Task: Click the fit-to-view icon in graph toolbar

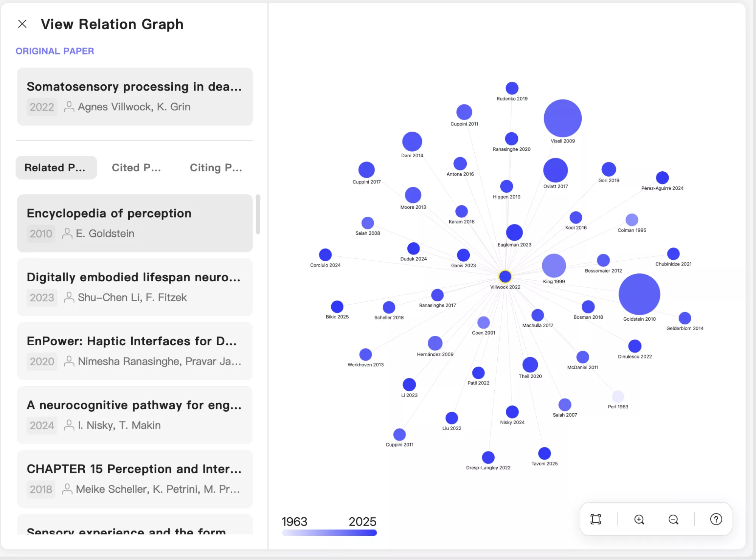Action: 596,519
